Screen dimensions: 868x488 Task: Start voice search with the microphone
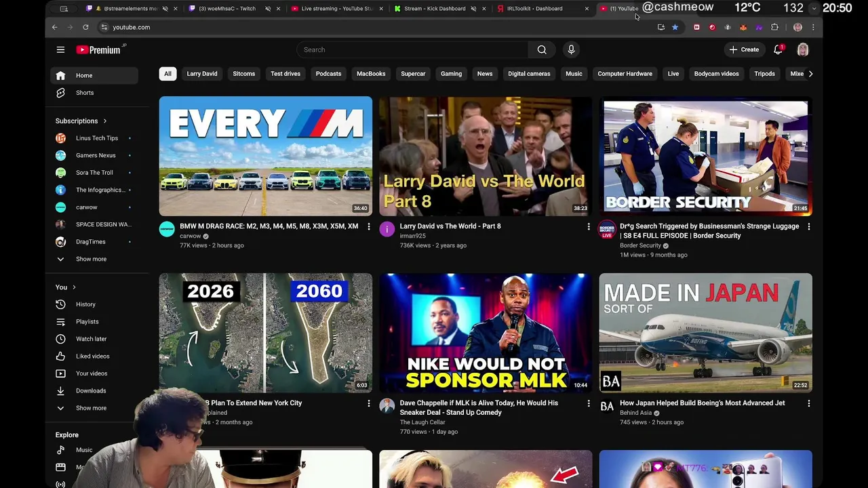(571, 49)
